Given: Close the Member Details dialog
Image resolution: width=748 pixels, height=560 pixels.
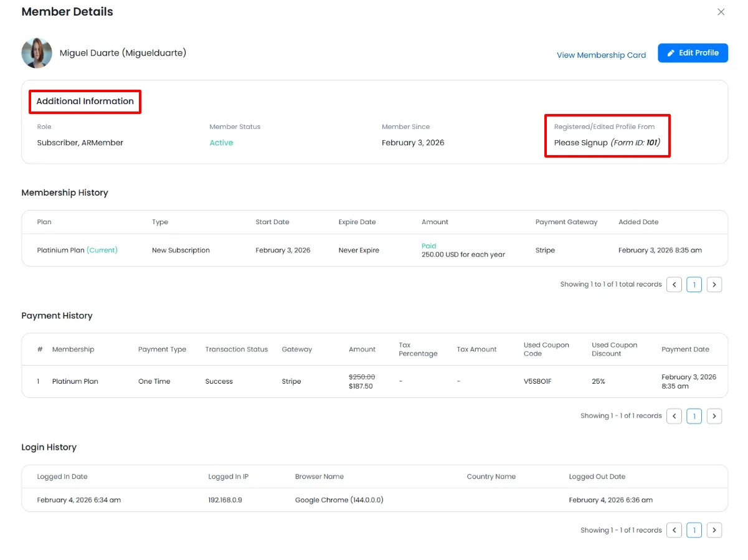Looking at the screenshot, I should [721, 12].
